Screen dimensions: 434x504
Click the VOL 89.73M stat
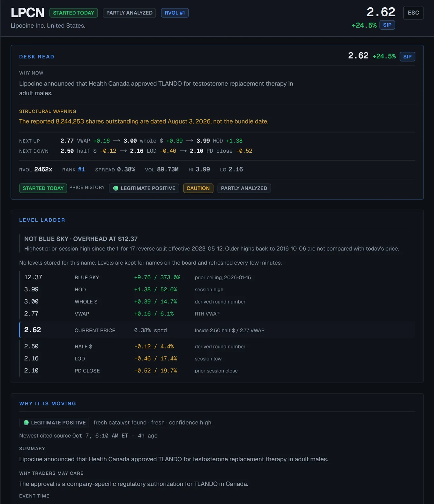(x=162, y=169)
